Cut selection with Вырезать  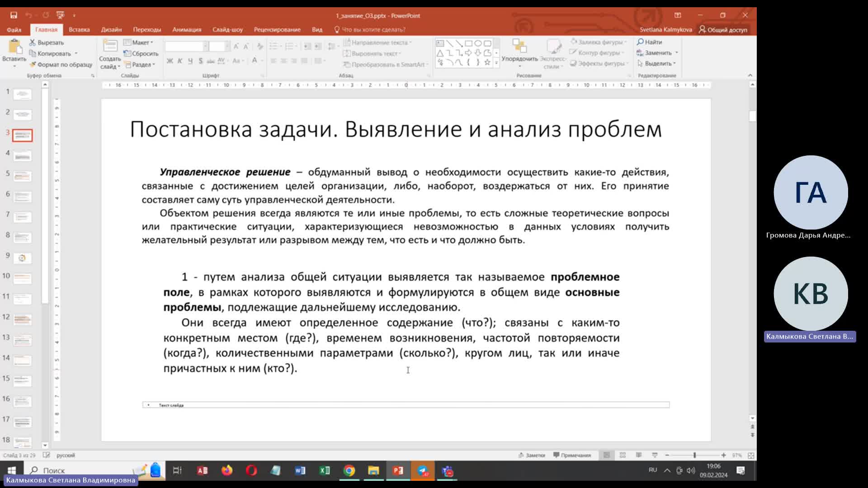click(47, 42)
